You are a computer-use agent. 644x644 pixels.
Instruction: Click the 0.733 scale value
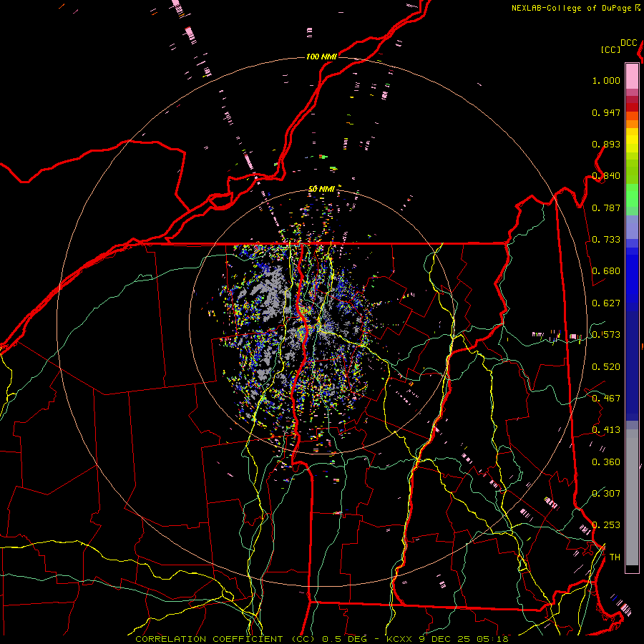tap(606, 240)
